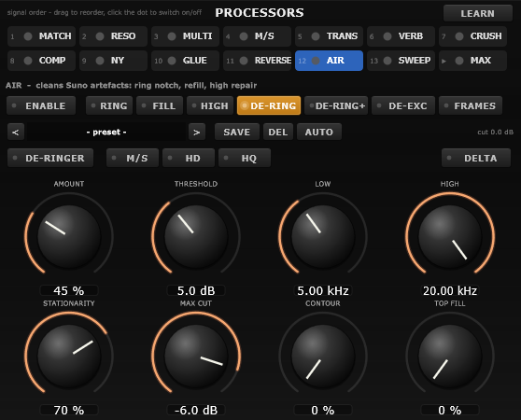Switch to the DE-EXC section
The height and width of the screenshot is (420, 521).
(403, 105)
